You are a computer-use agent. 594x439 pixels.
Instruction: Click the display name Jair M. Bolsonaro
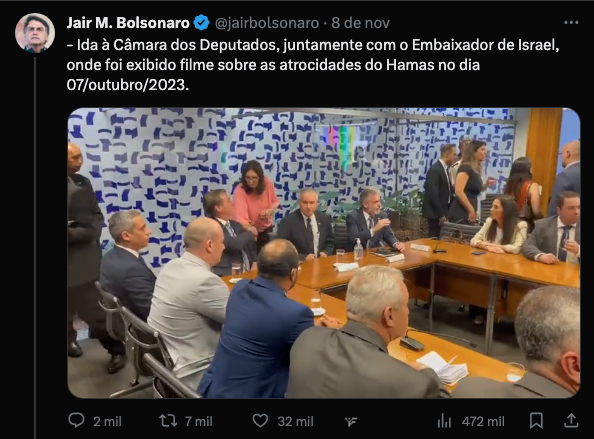pos(128,23)
